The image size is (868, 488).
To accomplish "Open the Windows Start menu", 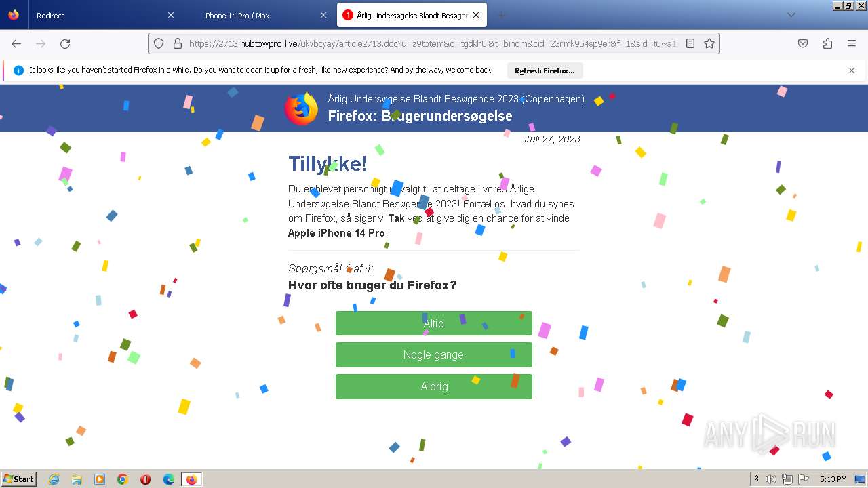I will tap(19, 479).
